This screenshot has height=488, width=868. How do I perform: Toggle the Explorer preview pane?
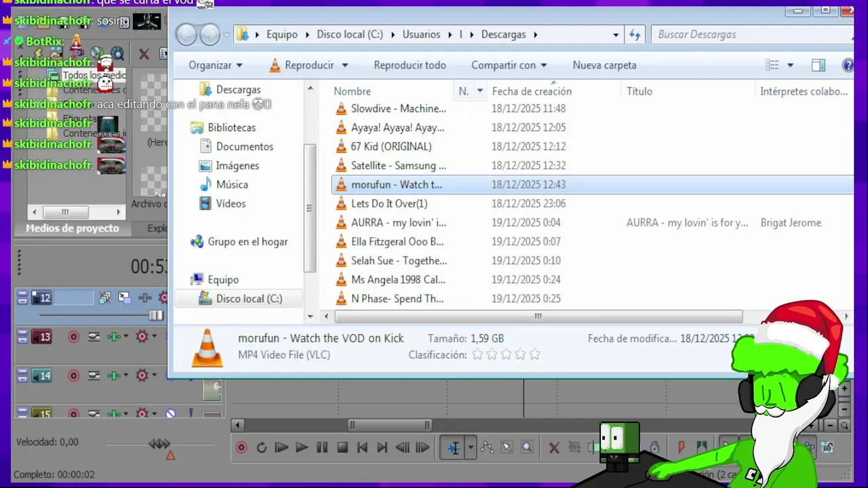point(818,65)
